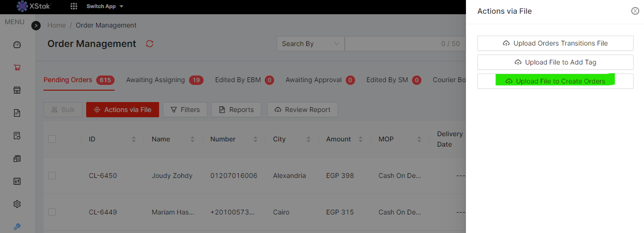Close the Actions via File panel

point(635,11)
